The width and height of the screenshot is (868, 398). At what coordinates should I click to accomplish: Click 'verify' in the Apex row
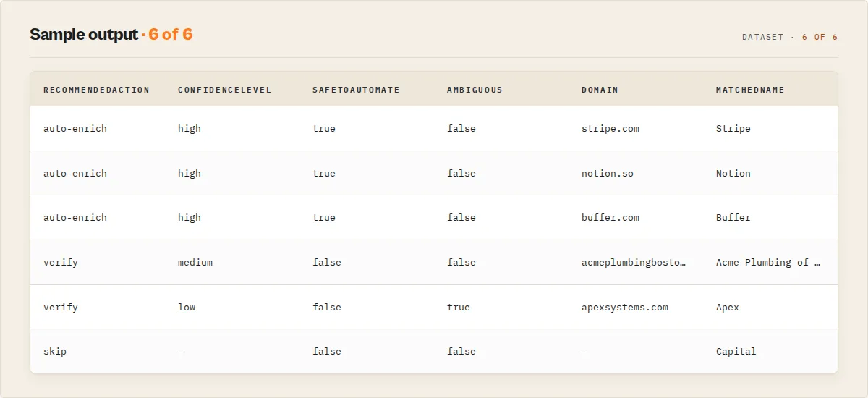(x=61, y=307)
